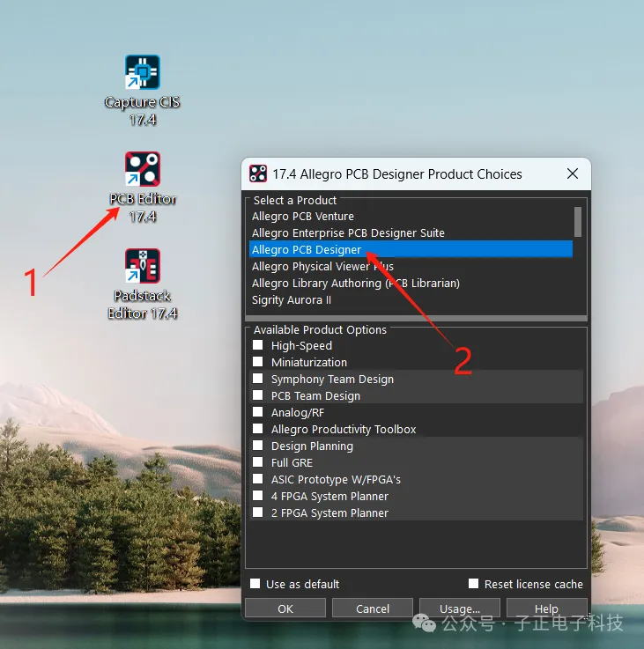Enable Symphony Team Design option

[x=257, y=379]
